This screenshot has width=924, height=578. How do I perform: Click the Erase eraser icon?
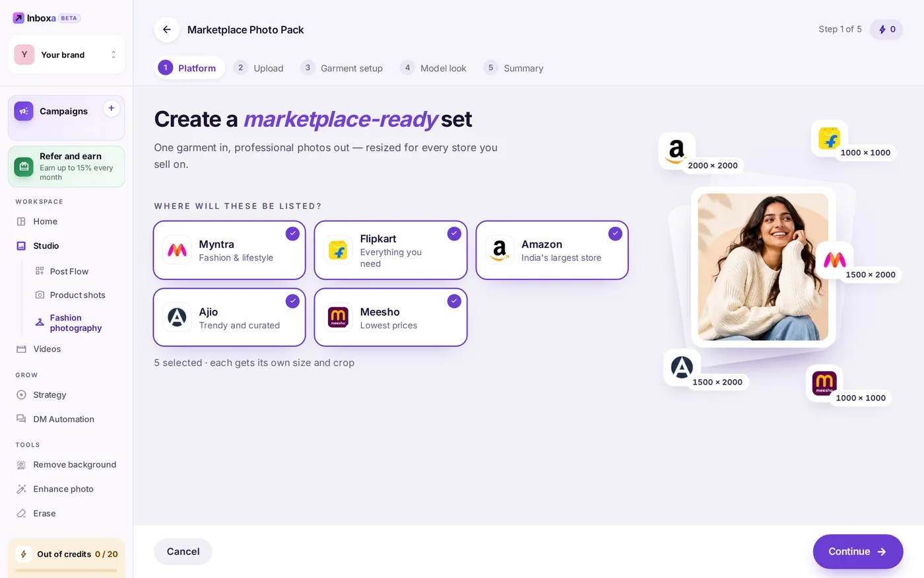21,513
